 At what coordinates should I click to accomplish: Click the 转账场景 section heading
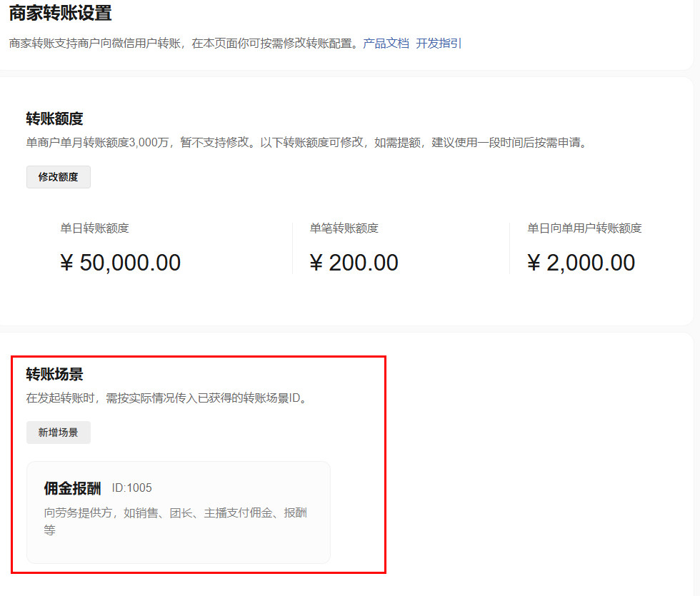click(54, 374)
